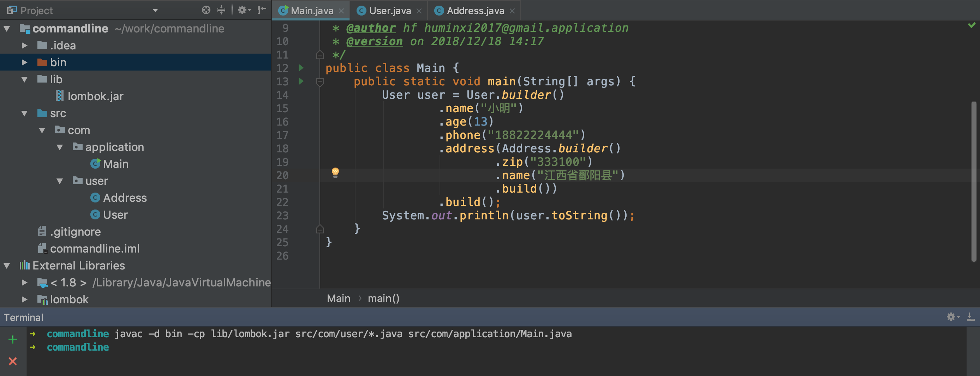
Task: Expand the bin folder
Action: pos(24,62)
